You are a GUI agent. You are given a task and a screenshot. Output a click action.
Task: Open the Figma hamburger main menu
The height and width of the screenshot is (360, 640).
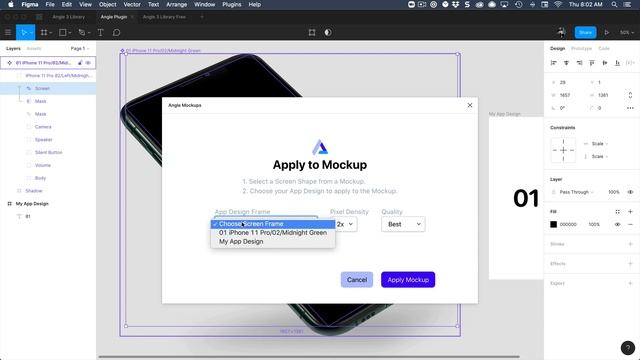8,32
